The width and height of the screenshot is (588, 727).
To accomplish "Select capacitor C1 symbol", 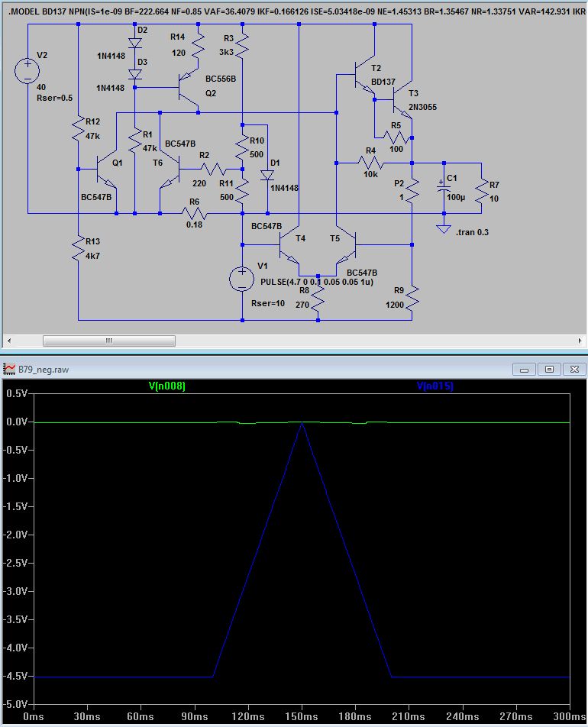I will (444, 187).
